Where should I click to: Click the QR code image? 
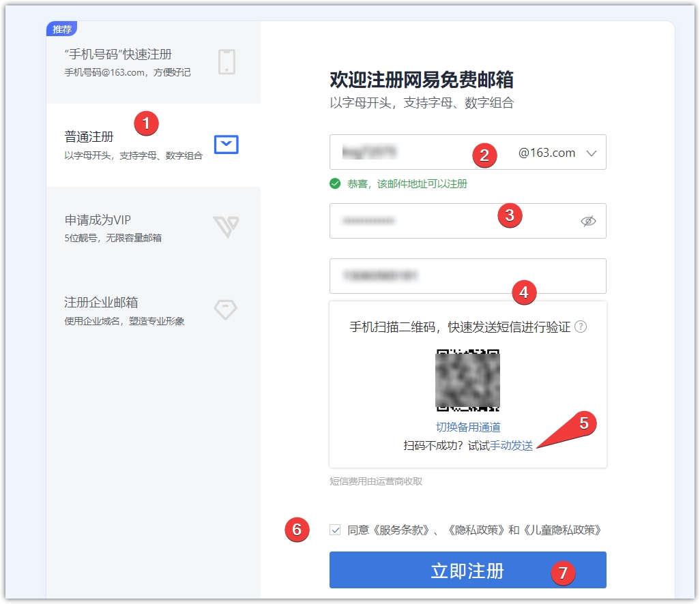467,380
